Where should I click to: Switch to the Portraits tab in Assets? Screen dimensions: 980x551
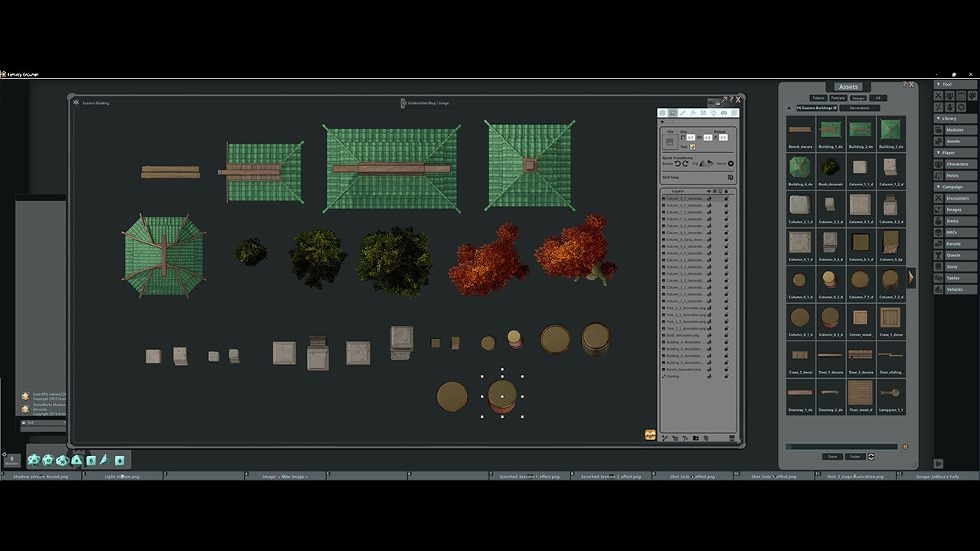click(839, 98)
